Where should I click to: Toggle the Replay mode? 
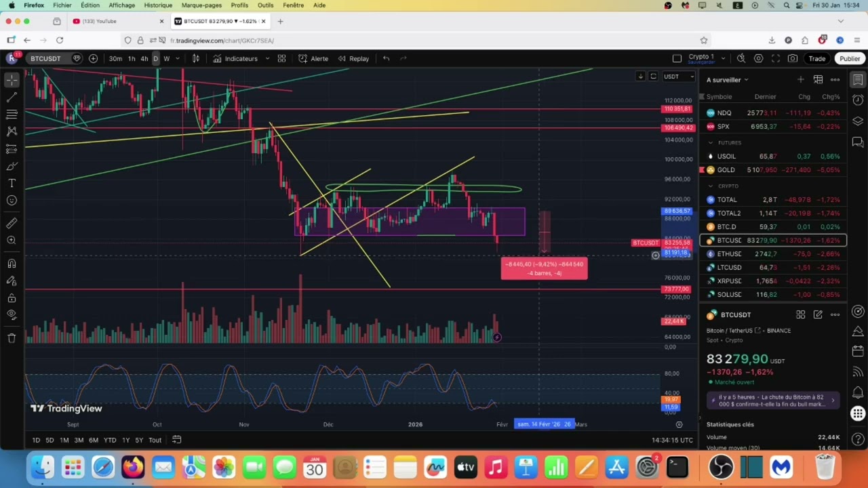pyautogui.click(x=354, y=58)
